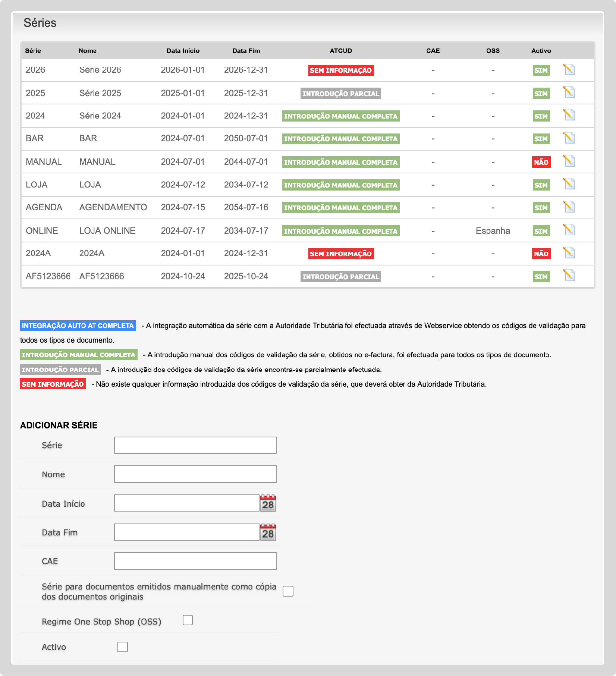
Task: Click edit icon for 2024A series
Action: [569, 253]
